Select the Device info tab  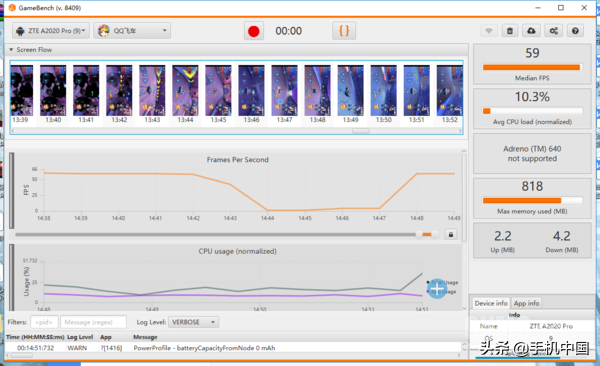(x=491, y=303)
